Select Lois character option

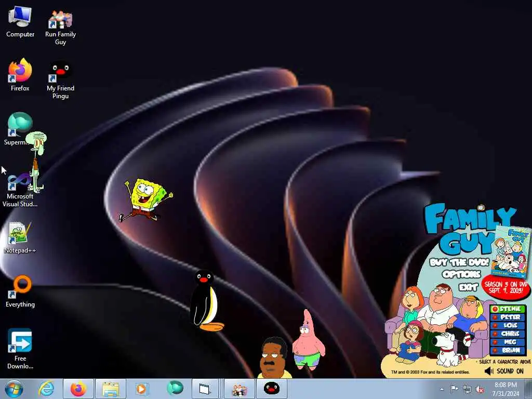pos(508,325)
